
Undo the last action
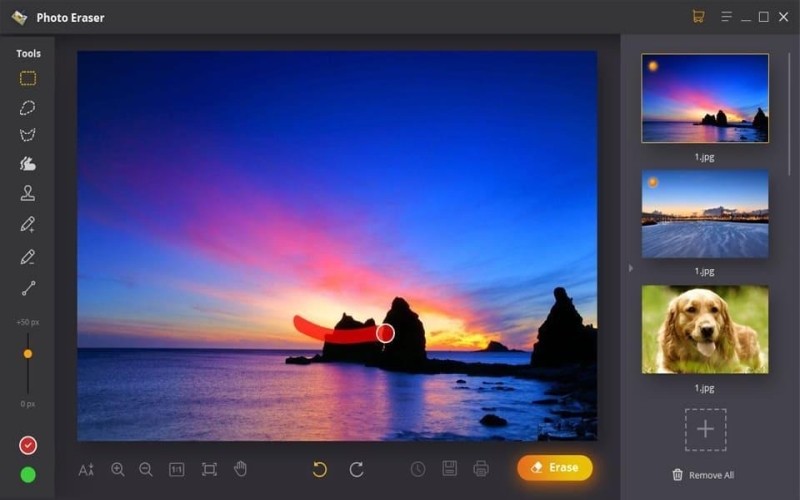click(x=320, y=469)
